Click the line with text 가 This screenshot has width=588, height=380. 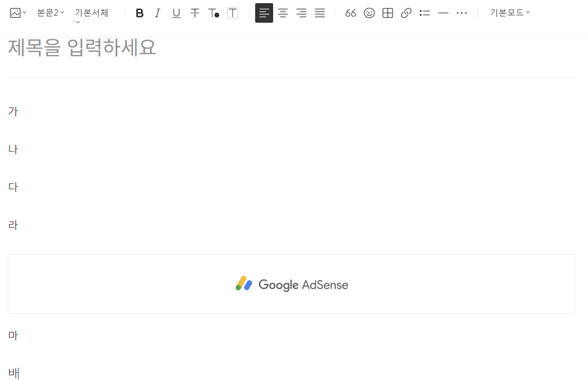click(292, 111)
